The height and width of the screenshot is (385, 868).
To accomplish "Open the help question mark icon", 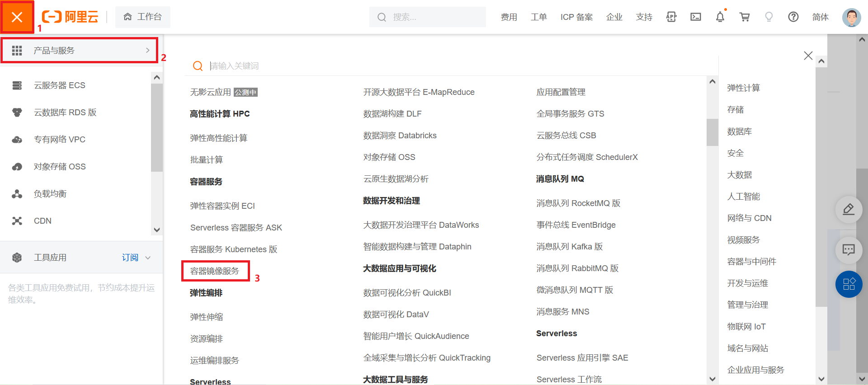I will (x=793, y=17).
